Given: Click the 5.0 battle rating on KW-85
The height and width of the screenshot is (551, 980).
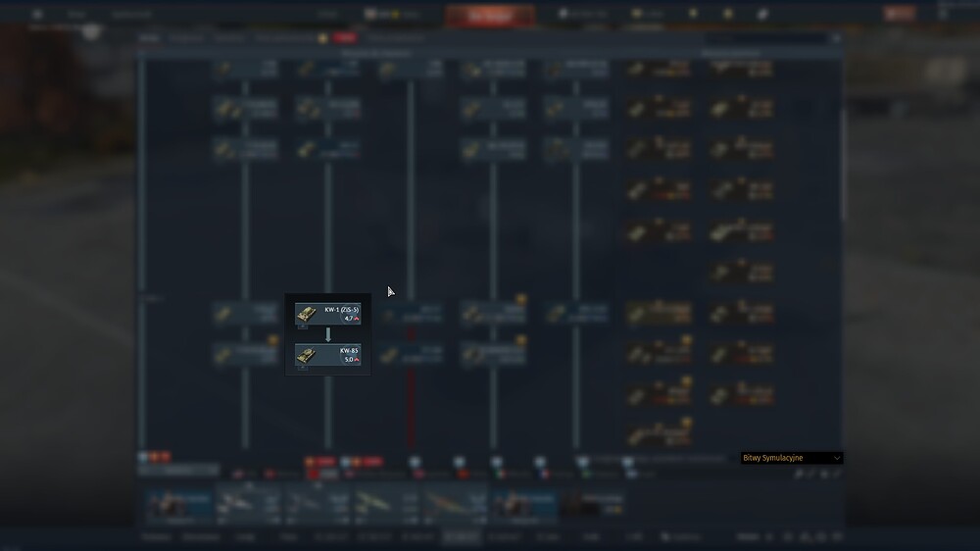Looking at the screenshot, I should coord(349,360).
